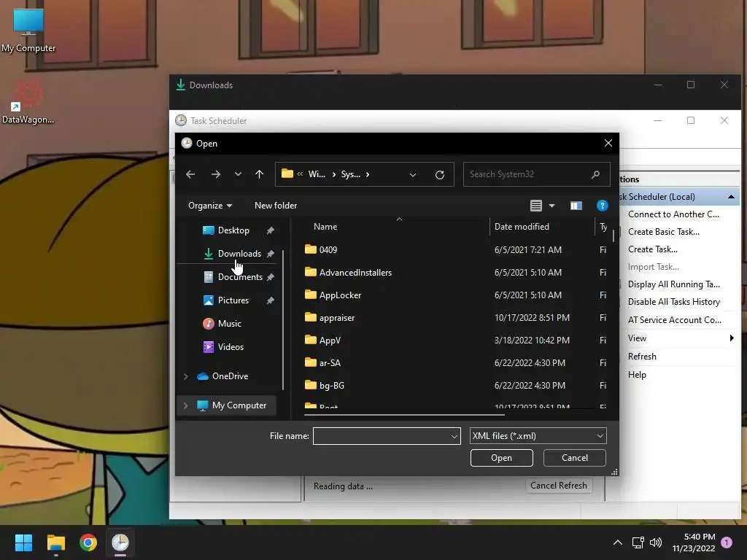Screen dimensions: 747x560
Task: Select the AdvancedInstallers folder
Action: coord(355,273)
